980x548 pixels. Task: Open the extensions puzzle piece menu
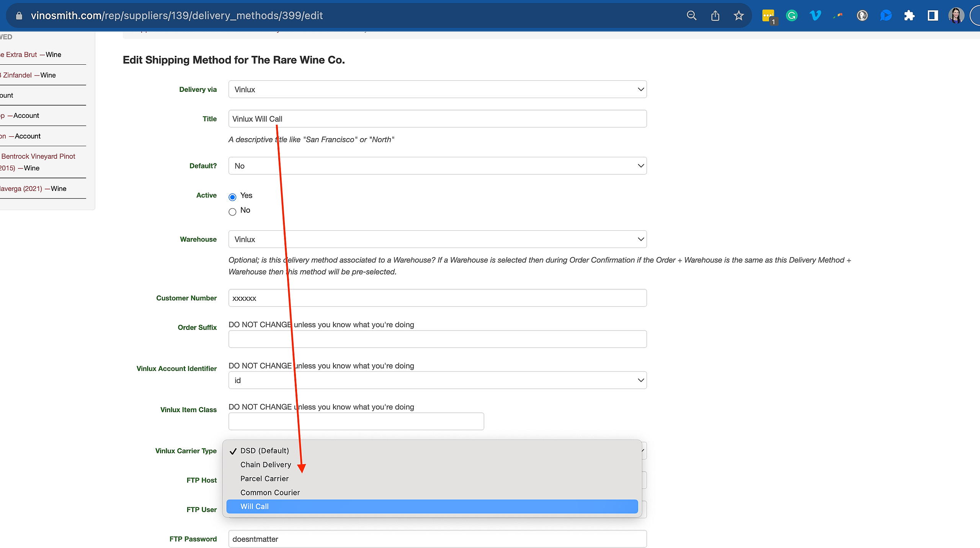(909, 16)
